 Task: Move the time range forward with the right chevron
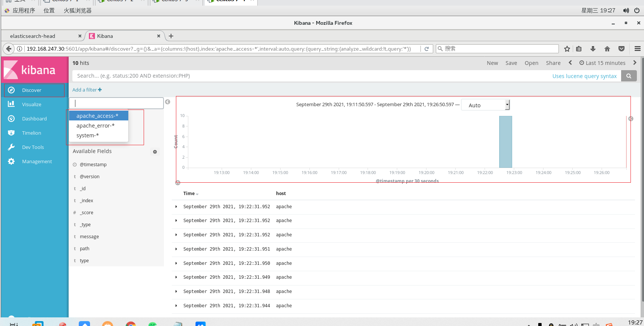[635, 63]
